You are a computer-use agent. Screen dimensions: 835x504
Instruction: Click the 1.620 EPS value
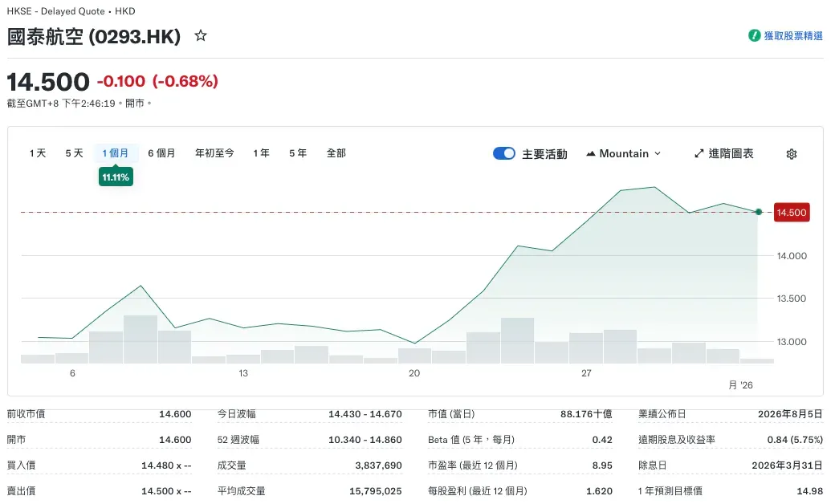tap(599, 490)
